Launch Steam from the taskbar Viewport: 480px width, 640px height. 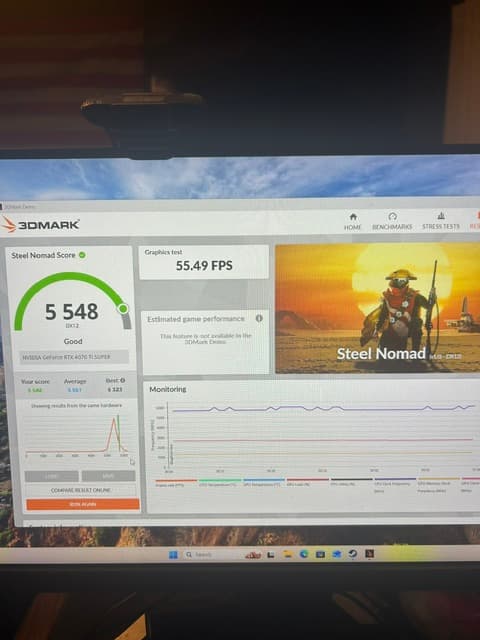coord(353,554)
